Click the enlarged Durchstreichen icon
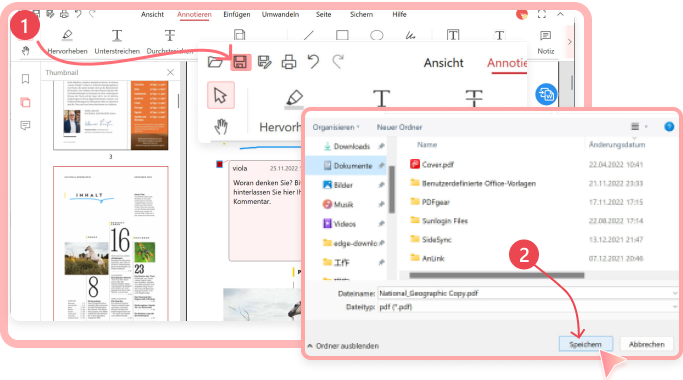Screen dimensions: 683x380 click(474, 98)
